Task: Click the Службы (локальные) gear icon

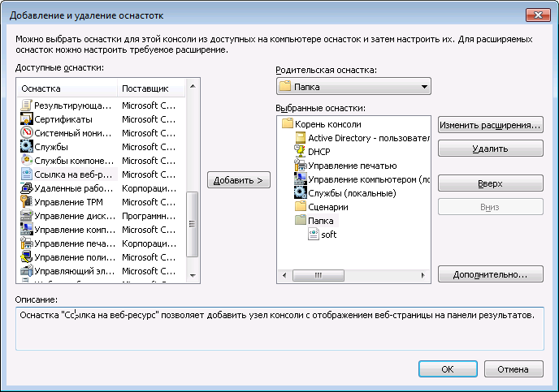Action: click(300, 193)
